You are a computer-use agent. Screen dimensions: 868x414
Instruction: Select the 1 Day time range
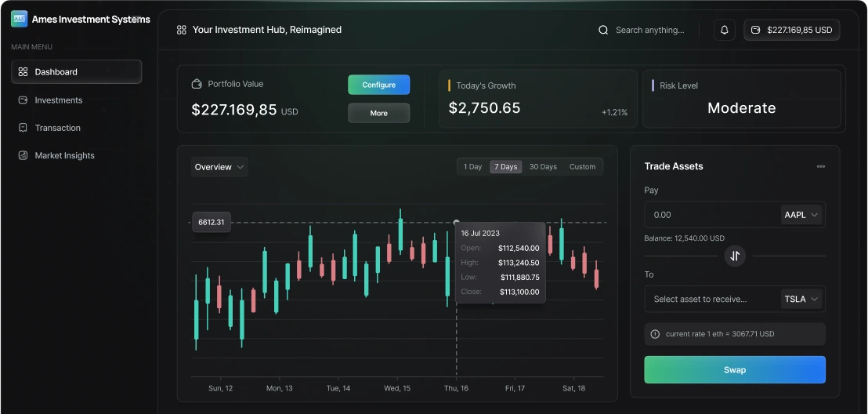coord(472,167)
